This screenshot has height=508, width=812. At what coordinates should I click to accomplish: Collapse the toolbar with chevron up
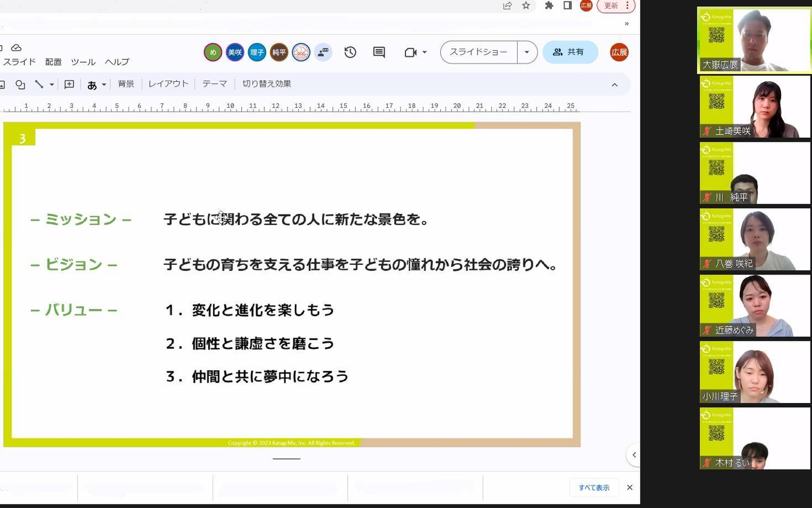pos(615,85)
